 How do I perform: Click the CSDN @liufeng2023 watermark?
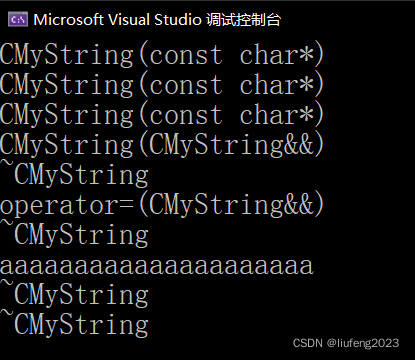click(346, 343)
